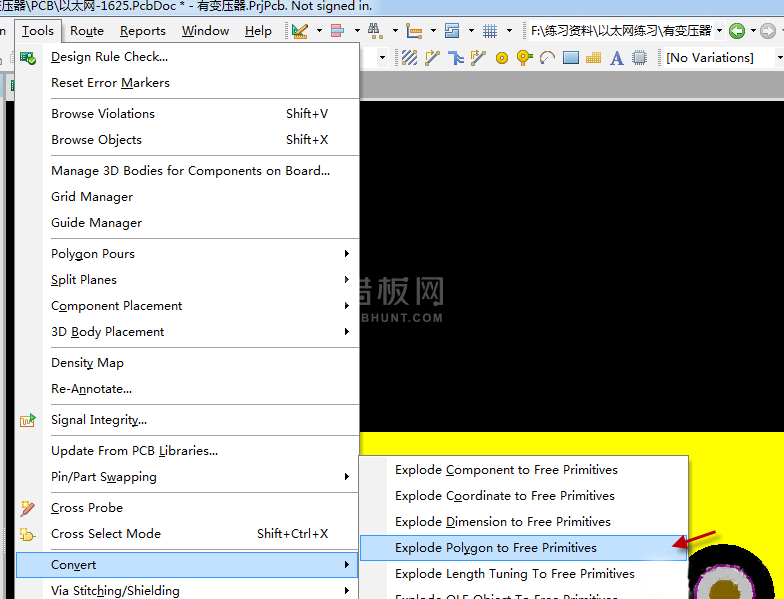Select the Place Fill rectangle tool

pos(571,58)
